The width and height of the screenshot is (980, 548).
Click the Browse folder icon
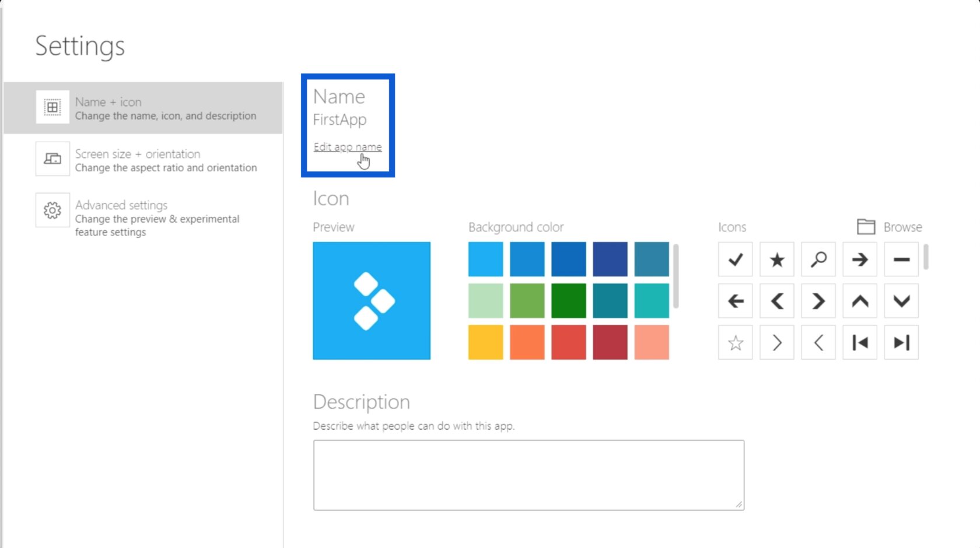click(x=866, y=227)
